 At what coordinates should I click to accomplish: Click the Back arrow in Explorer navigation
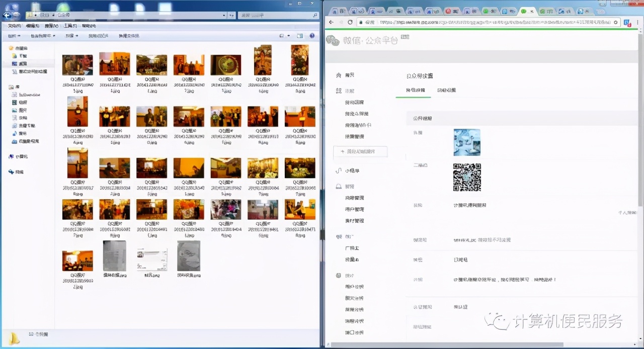7,15
